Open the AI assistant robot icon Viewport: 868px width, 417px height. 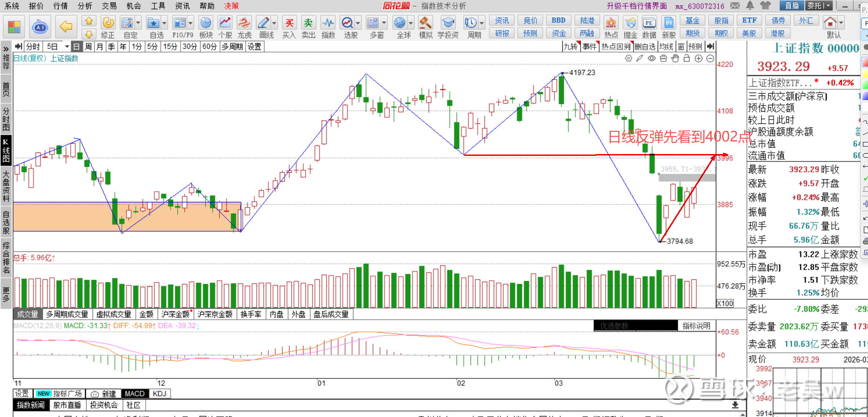tap(40, 27)
